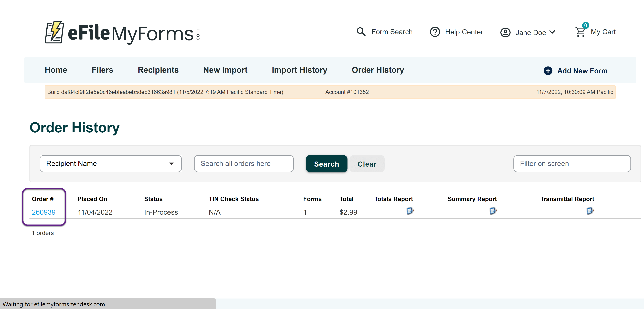This screenshot has width=644, height=309.
Task: Expand the Jane Doe account chevron
Action: [x=553, y=32]
